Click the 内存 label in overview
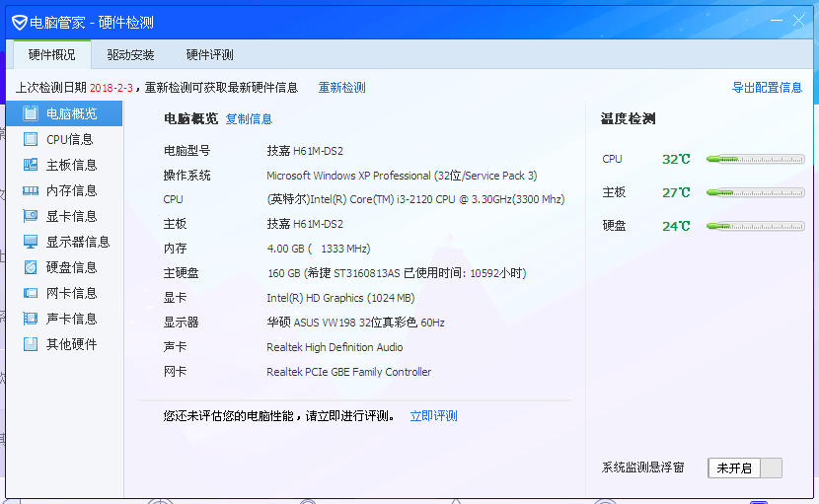819x504 pixels. [x=176, y=249]
